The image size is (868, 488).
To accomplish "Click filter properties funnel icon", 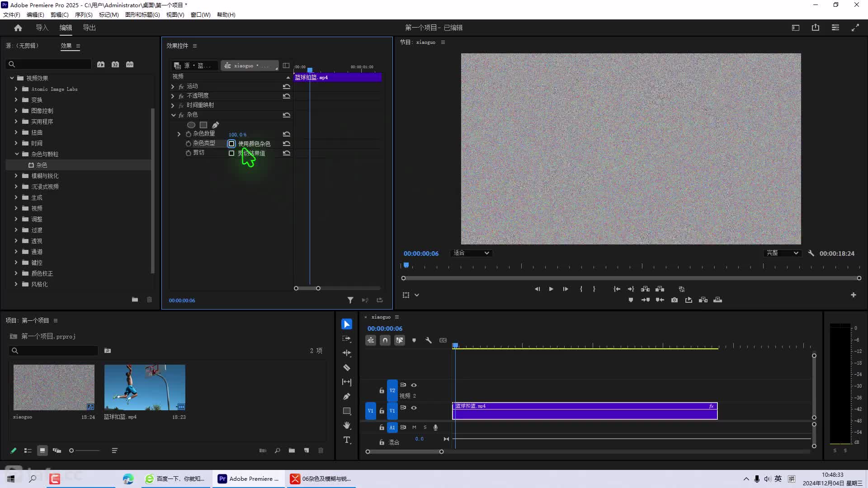I will 350,300.
